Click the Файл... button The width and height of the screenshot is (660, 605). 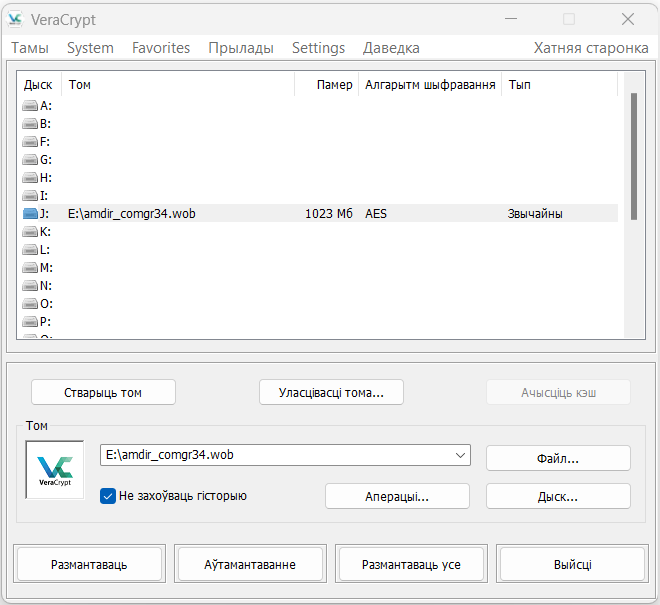click(558, 458)
